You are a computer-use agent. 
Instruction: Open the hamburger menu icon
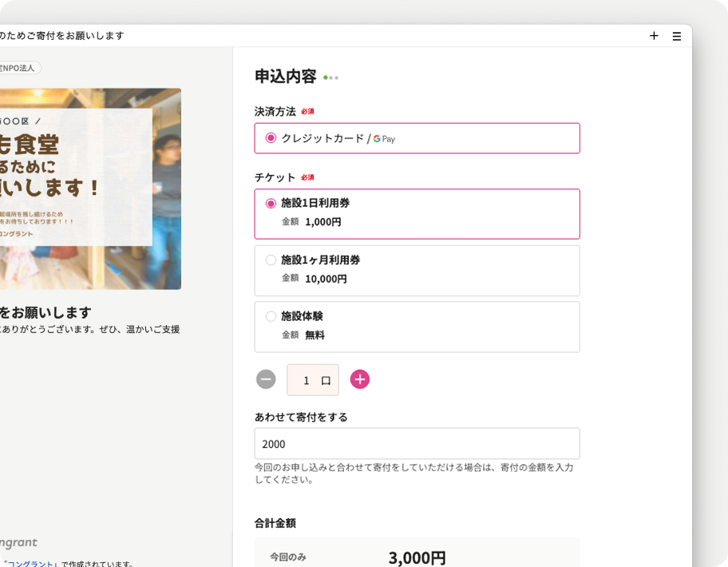676,36
